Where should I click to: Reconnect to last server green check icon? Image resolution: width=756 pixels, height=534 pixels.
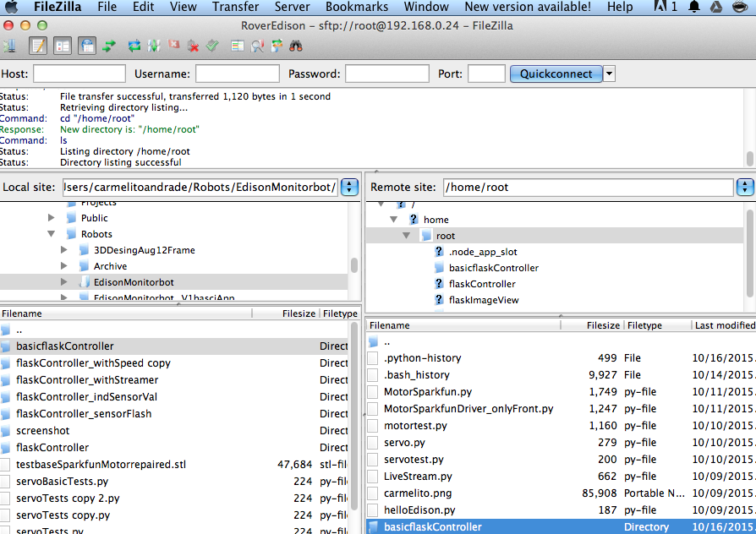click(212, 46)
